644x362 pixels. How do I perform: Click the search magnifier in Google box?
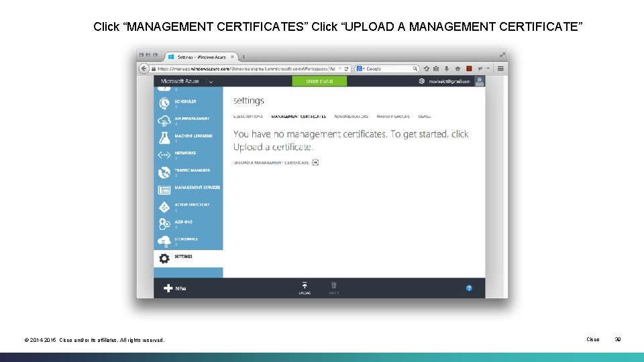click(415, 68)
